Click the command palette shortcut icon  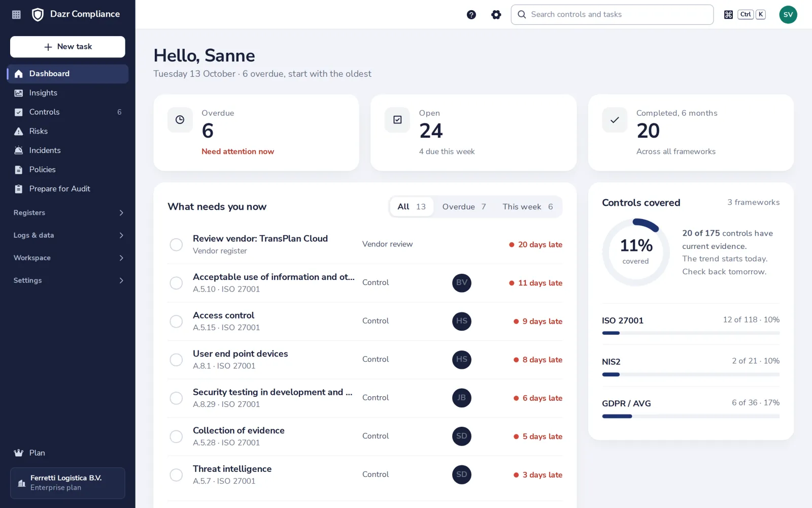point(728,15)
